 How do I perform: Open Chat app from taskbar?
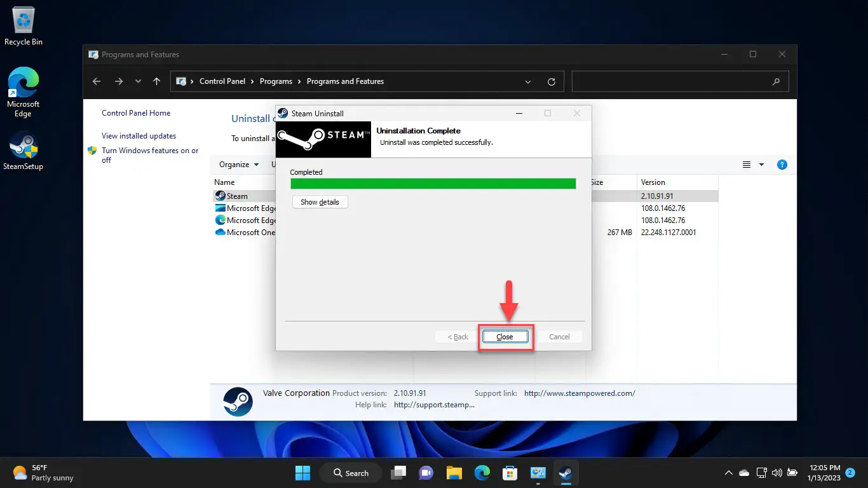coord(426,473)
